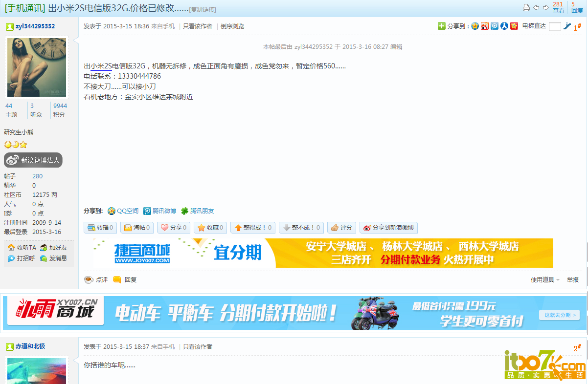
Task: Click phone number 13330444786 text
Action: 139,76
